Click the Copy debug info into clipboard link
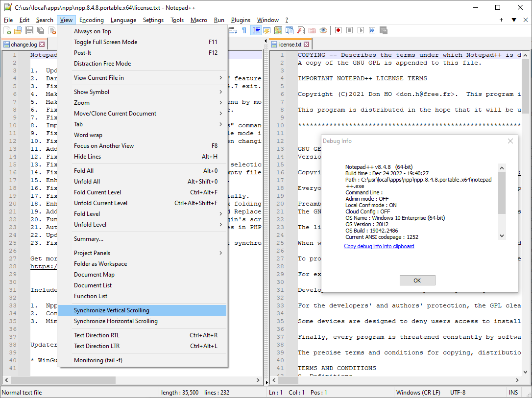 [x=379, y=246]
